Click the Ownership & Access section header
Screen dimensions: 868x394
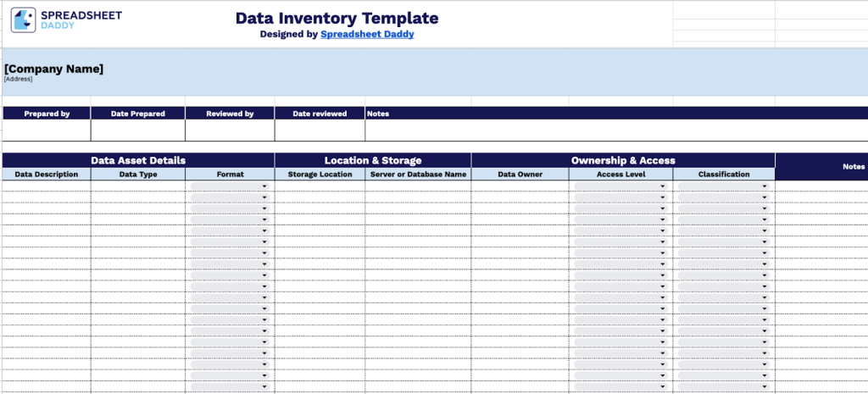(623, 160)
